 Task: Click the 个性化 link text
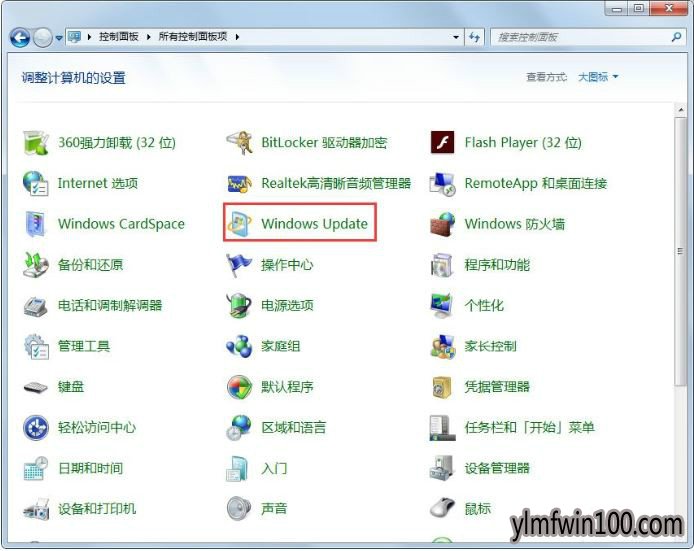click(x=484, y=305)
